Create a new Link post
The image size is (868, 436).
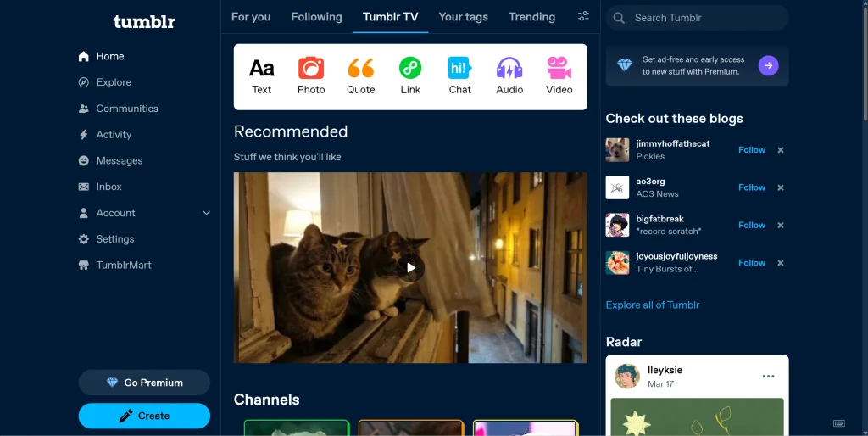[x=410, y=75]
